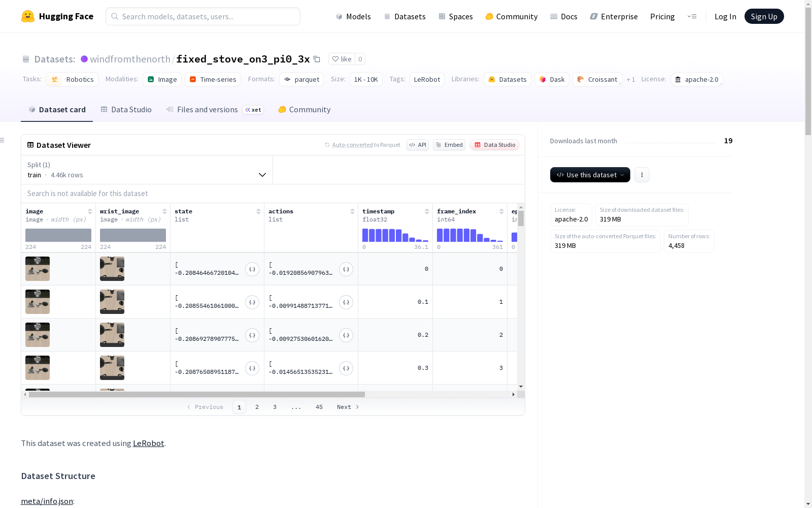
Task: Open the left sidebar table of contents icon
Action: pyautogui.click(x=3, y=140)
